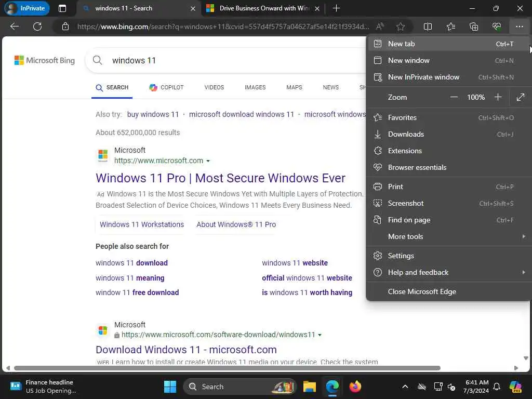Image resolution: width=532 pixels, height=399 pixels.
Task: Open the Windows Start menu
Action: click(170, 387)
